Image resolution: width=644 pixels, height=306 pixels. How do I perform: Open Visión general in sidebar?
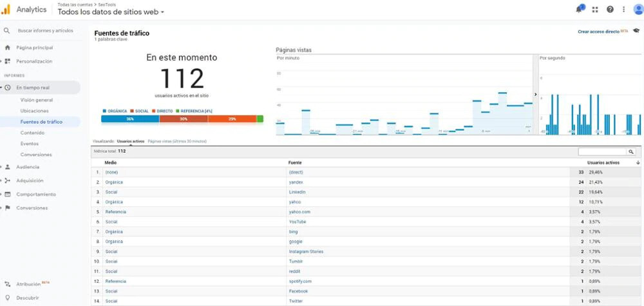click(x=37, y=100)
